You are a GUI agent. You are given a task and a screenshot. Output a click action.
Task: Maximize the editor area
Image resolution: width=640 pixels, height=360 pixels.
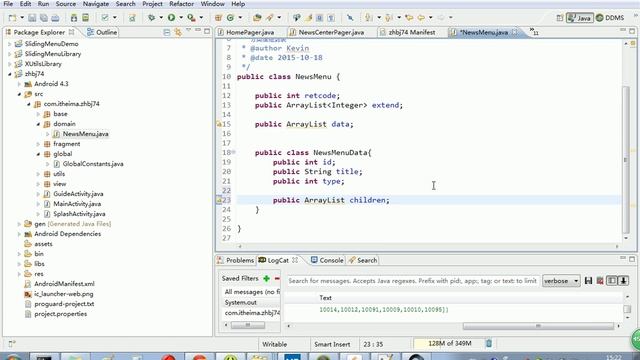632,31
